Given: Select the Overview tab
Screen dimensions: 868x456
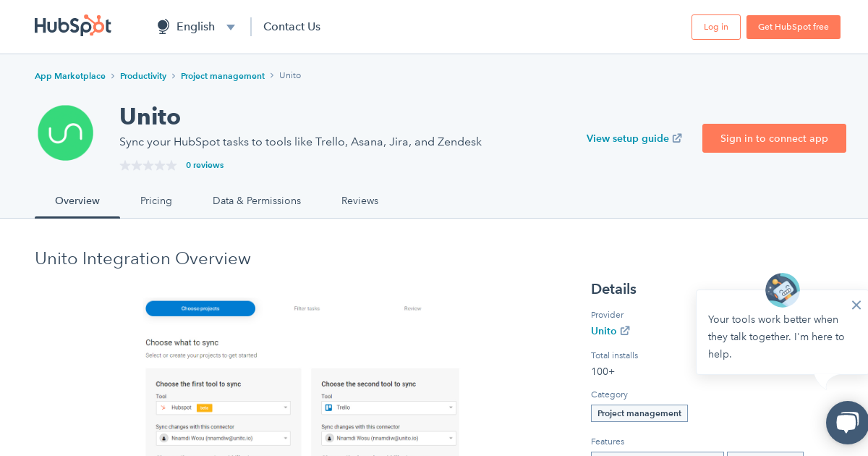Looking at the screenshot, I should 77,201.
